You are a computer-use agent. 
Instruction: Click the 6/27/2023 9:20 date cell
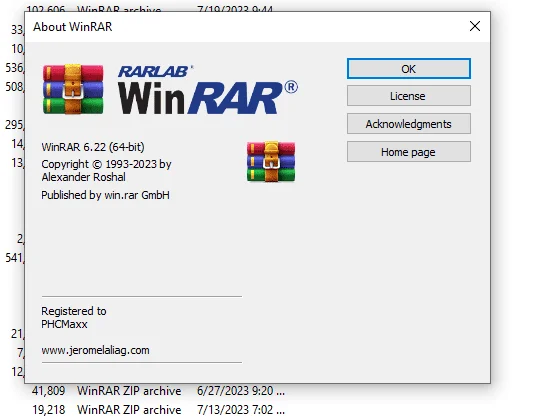[x=241, y=390]
